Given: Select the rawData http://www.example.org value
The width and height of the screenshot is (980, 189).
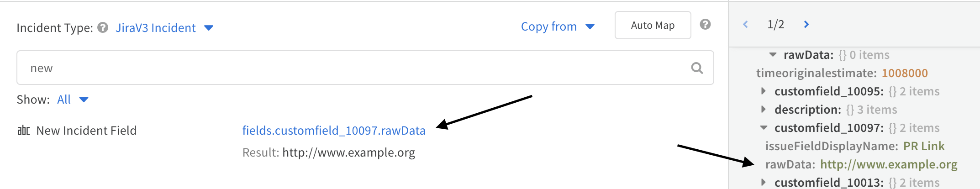Looking at the screenshot, I should 889,164.
